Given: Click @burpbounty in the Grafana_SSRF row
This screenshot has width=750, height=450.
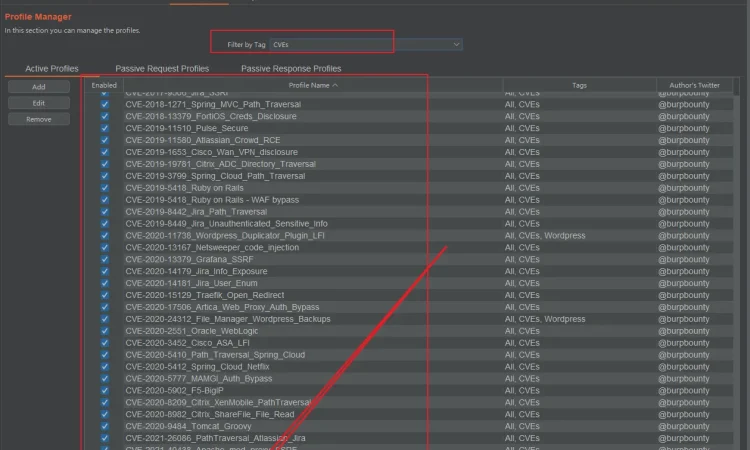Looking at the screenshot, I should point(684,259).
